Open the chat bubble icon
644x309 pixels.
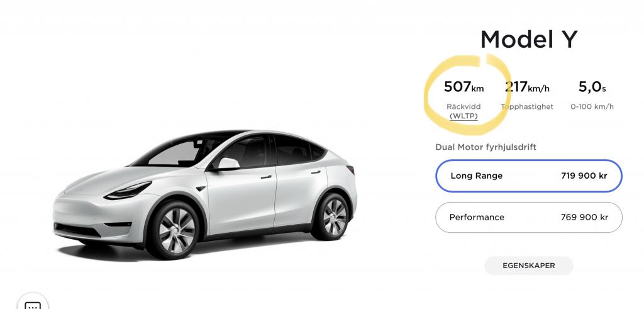point(33,303)
